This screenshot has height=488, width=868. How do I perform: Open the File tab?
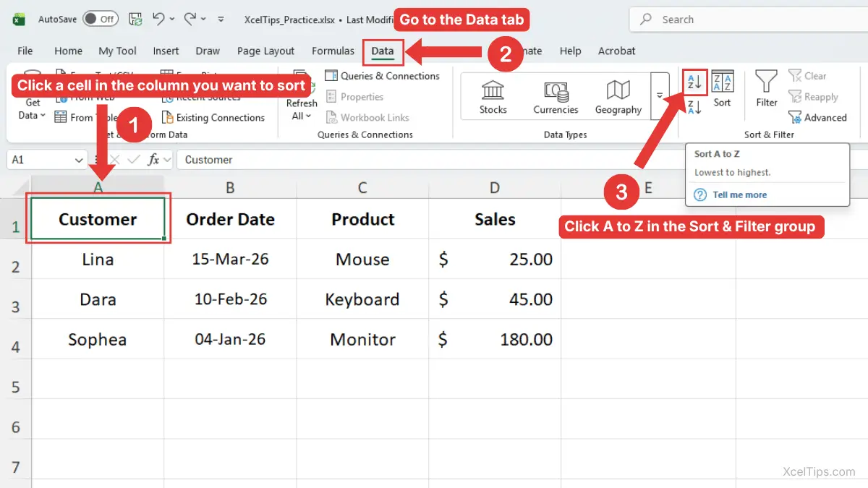click(25, 51)
